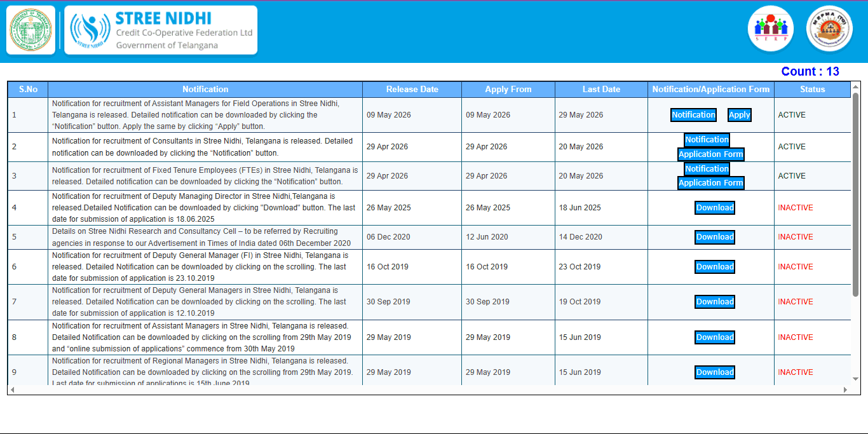Open the SERP circular logo
The image size is (868, 434).
771,29
